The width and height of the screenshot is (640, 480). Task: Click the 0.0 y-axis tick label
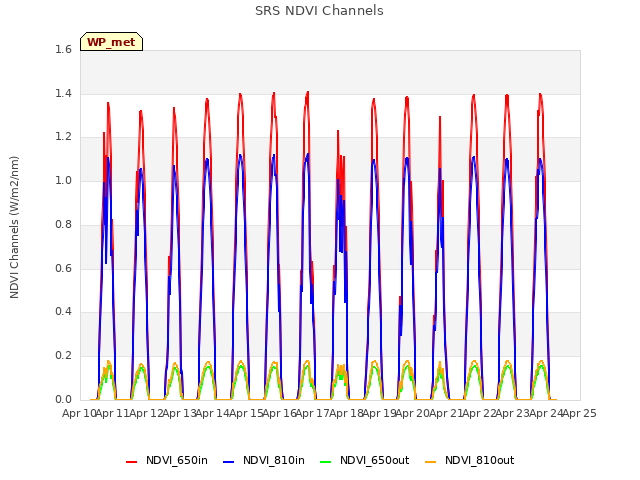[x=63, y=399]
